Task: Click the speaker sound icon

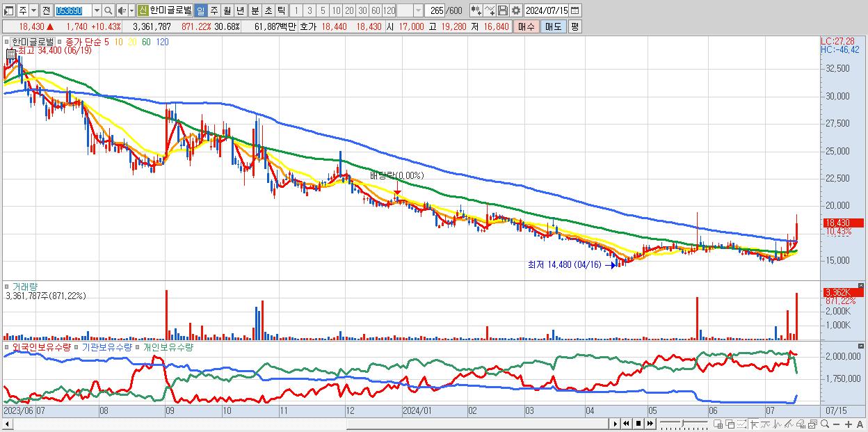Action: (122, 10)
